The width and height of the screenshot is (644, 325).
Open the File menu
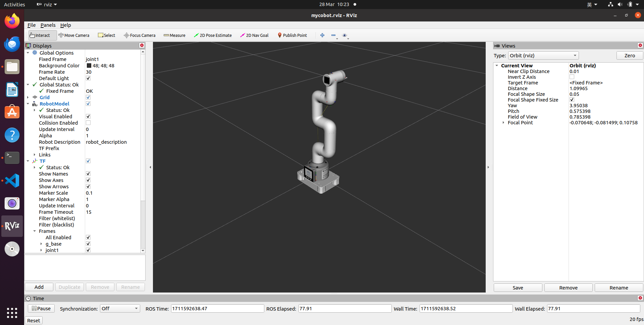[x=32, y=25]
